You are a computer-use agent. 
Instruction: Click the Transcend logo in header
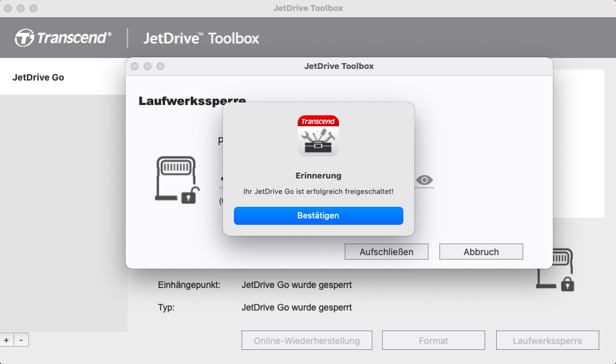click(x=63, y=38)
